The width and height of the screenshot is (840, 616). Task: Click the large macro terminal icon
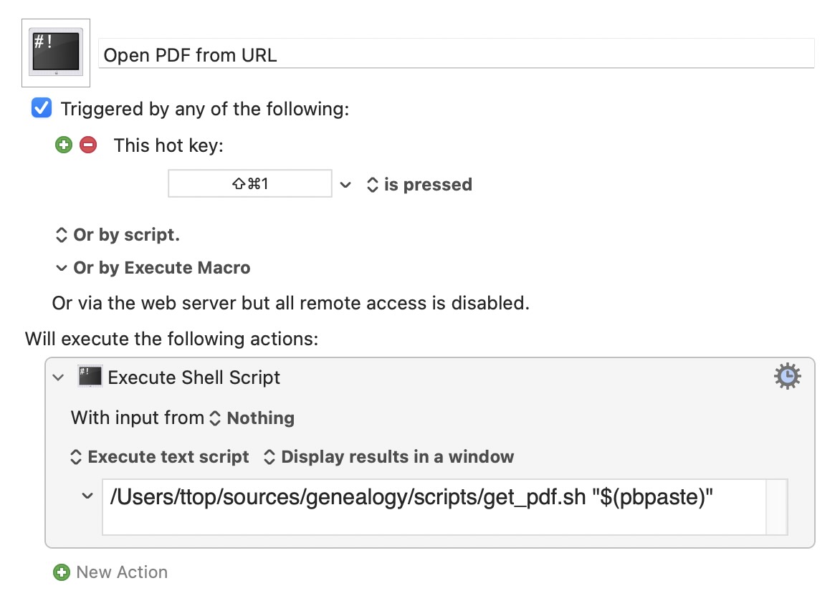pos(56,52)
